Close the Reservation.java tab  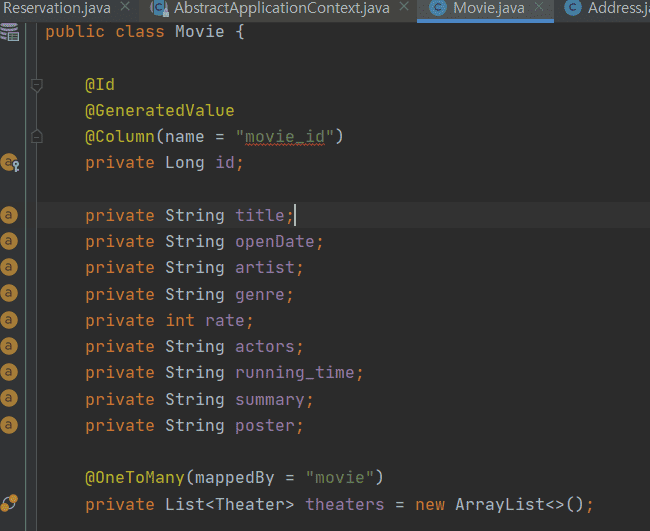[125, 8]
